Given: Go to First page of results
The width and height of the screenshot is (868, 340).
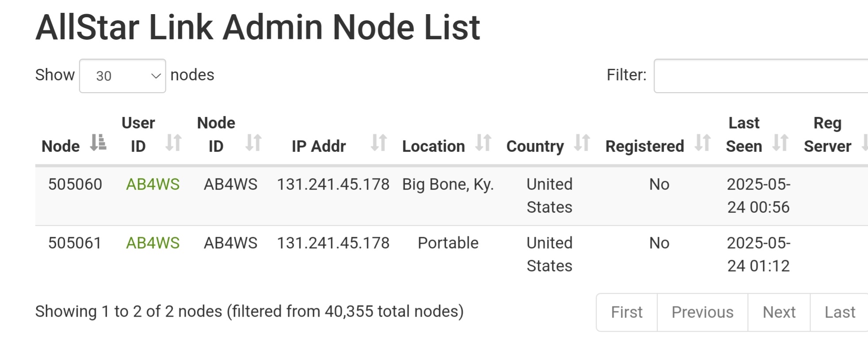Looking at the screenshot, I should [x=627, y=312].
